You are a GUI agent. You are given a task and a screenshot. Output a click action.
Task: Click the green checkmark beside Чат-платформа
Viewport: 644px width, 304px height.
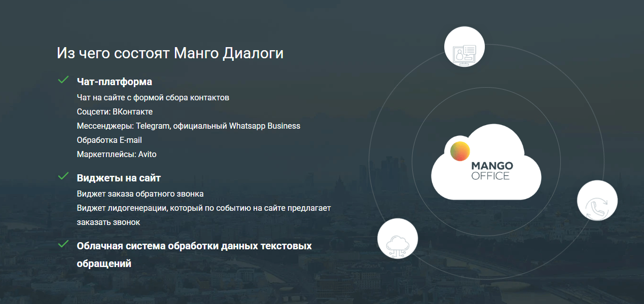[63, 80]
